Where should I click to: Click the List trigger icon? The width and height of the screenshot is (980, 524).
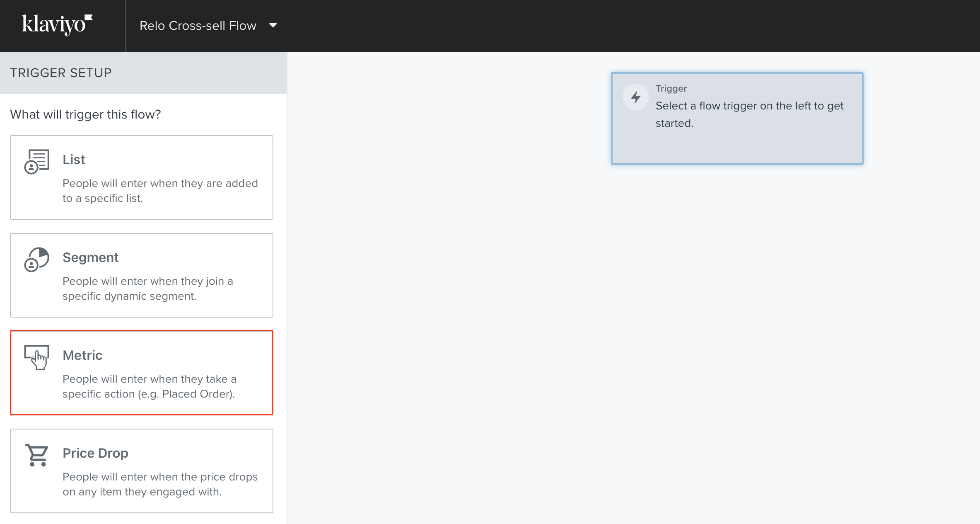pyautogui.click(x=37, y=162)
